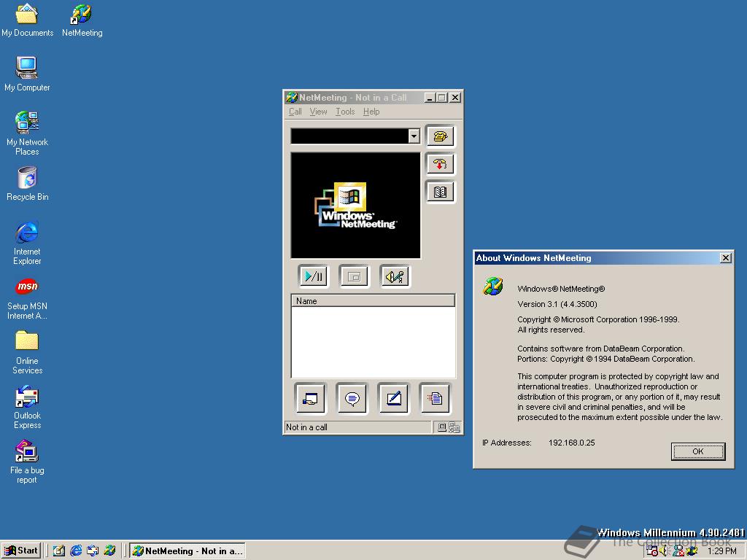This screenshot has height=560, width=747.
Task: Click the 'IP Addresses:' label
Action: pos(506,443)
